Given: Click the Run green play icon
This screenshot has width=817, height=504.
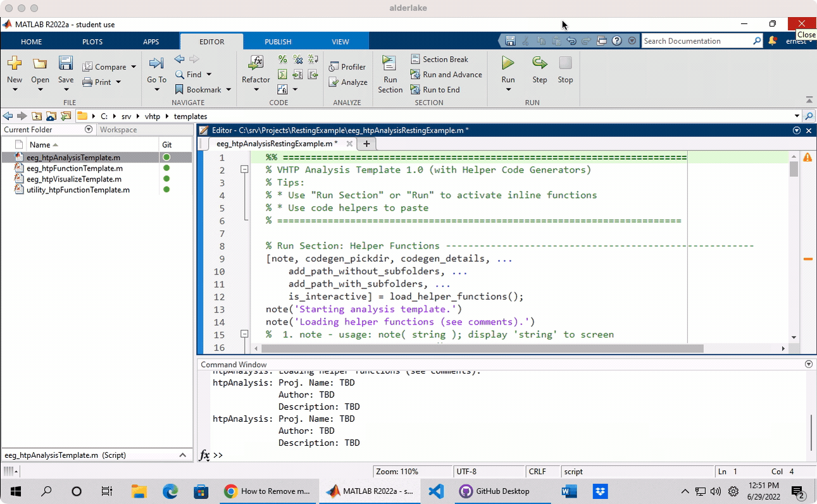Looking at the screenshot, I should [508, 63].
